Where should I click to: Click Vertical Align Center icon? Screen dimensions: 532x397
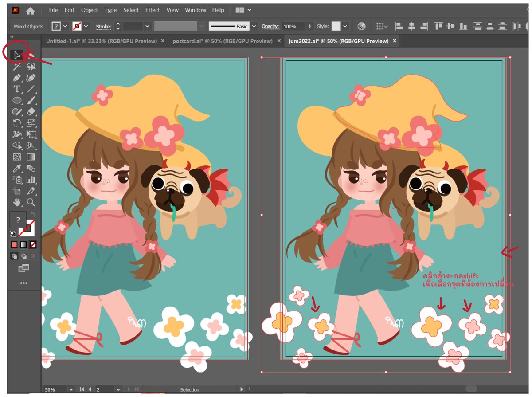click(451, 27)
